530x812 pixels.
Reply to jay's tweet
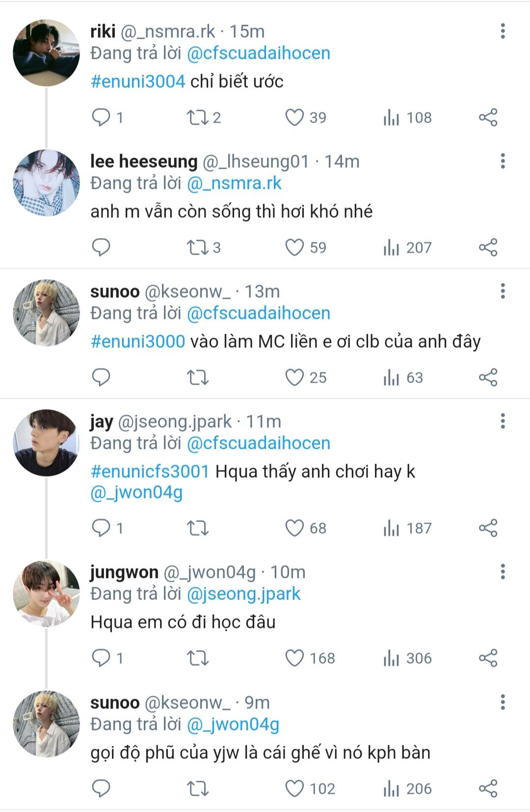point(101,528)
